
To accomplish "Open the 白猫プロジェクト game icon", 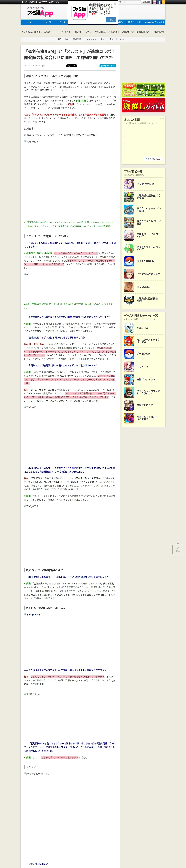I will tap(129, 379).
